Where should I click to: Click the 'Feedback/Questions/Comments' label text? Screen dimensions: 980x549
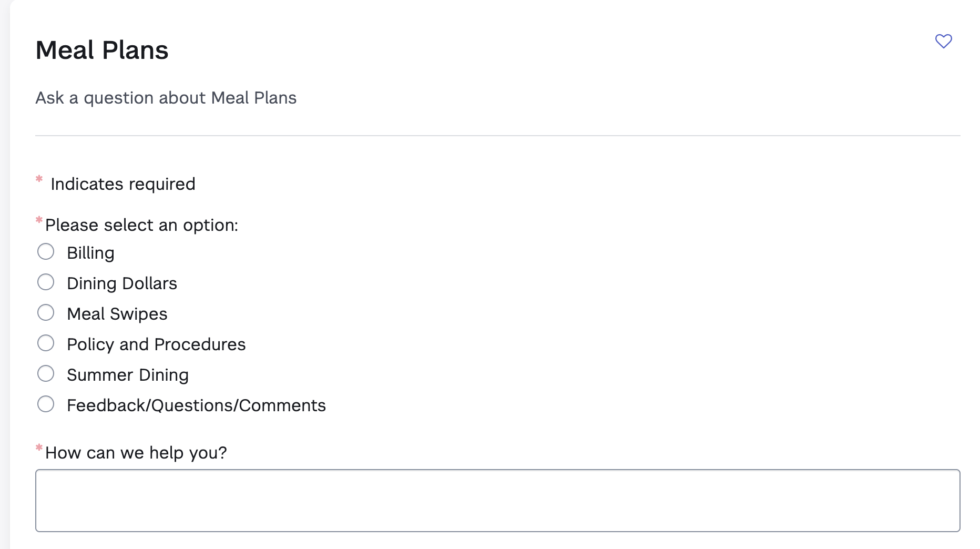(x=196, y=405)
